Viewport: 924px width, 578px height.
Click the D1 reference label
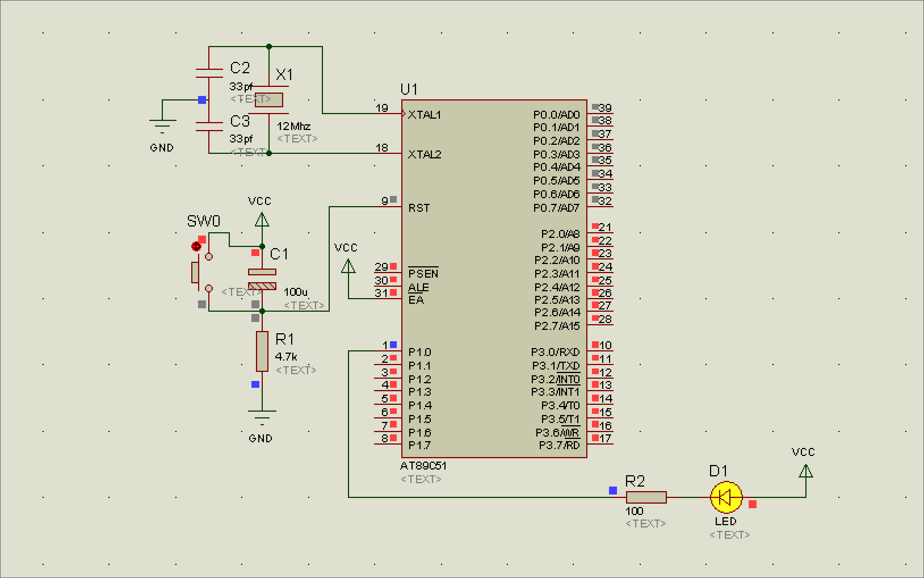[x=719, y=471]
